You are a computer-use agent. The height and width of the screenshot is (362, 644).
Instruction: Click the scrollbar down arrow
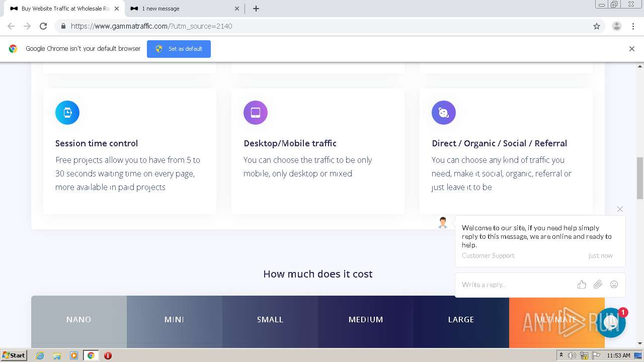(640, 343)
